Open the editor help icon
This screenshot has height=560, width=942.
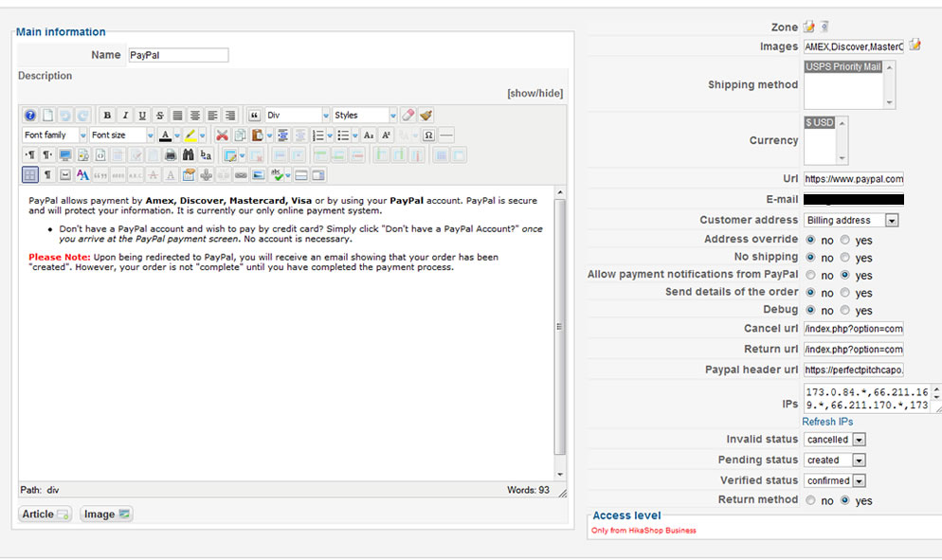(30, 116)
